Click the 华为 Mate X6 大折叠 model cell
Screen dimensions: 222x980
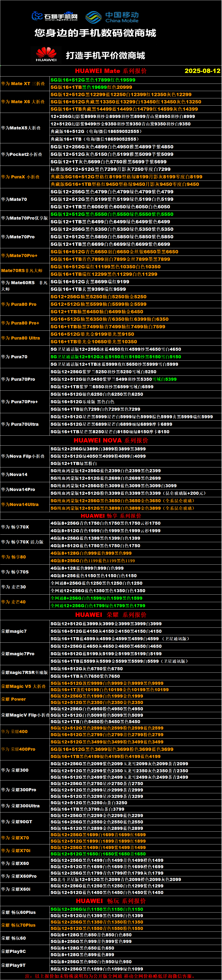coord(25,102)
